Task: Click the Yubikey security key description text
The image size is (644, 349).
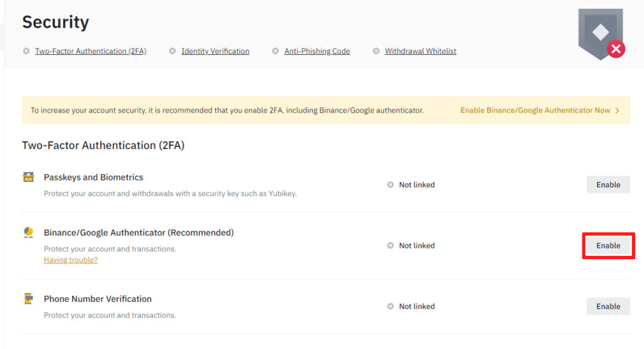Action: pyautogui.click(x=170, y=194)
